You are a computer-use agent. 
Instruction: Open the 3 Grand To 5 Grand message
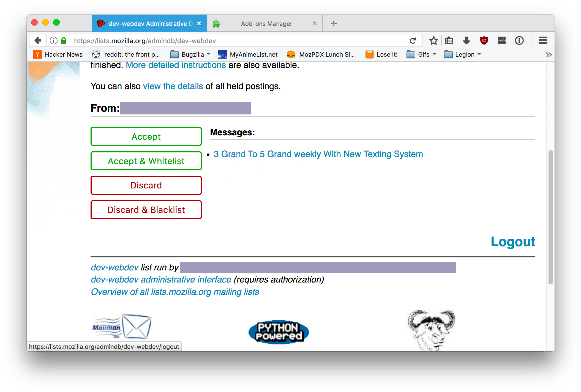click(318, 154)
